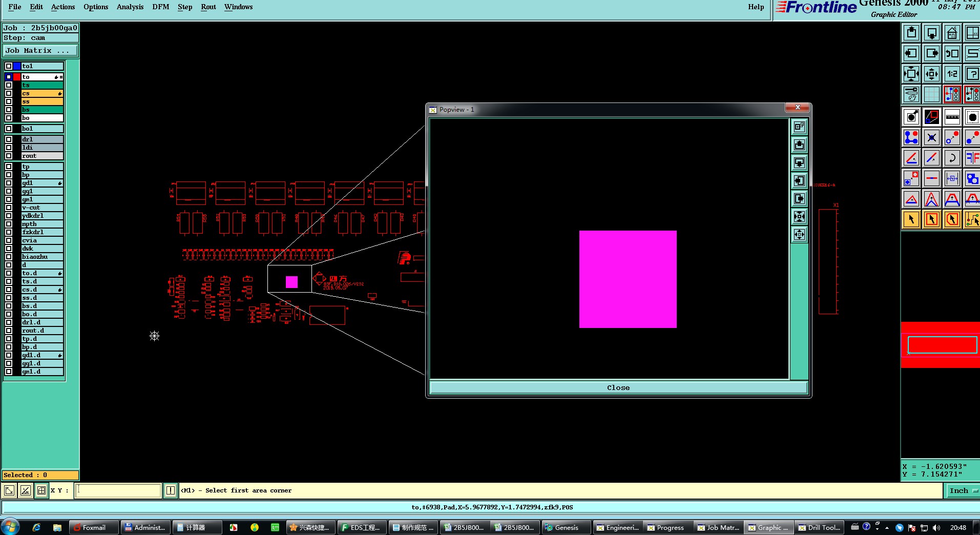This screenshot has height=535, width=980.
Task: Click the red overview navigation thumbnail
Action: [942, 345]
